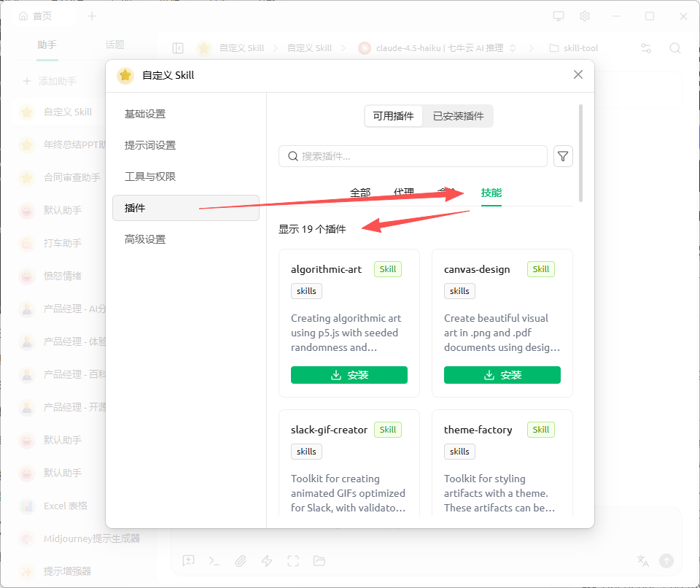Expand the claude-4.5-haiku model selector
The image size is (700, 588).
(x=438, y=48)
